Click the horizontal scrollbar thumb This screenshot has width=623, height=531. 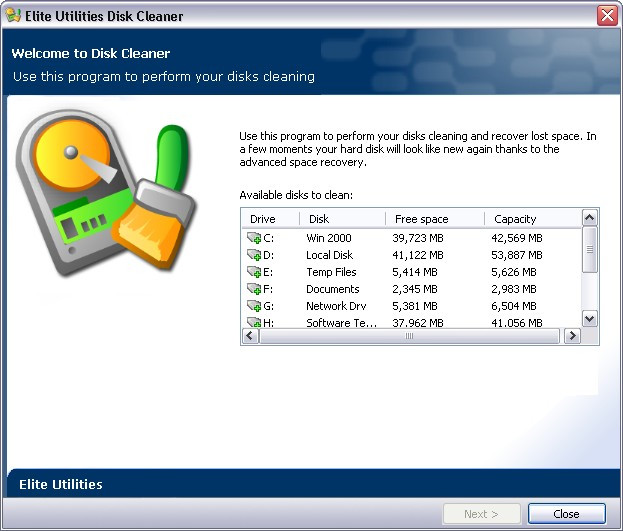click(x=409, y=336)
